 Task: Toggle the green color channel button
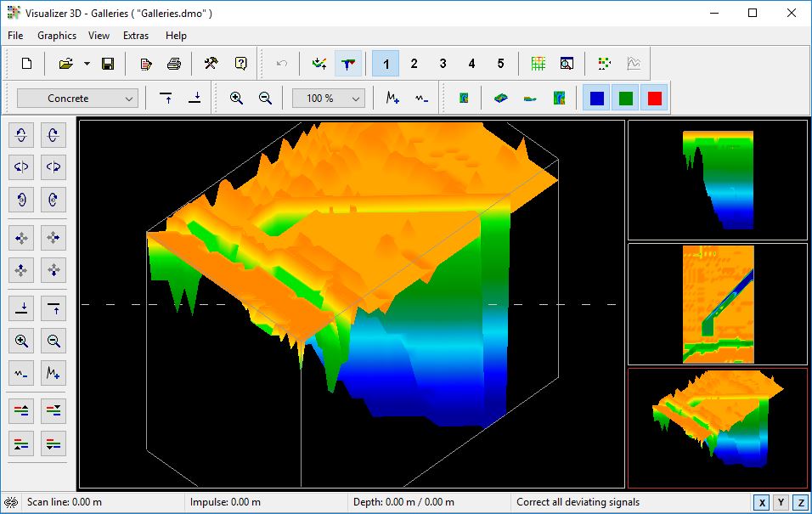[626, 99]
